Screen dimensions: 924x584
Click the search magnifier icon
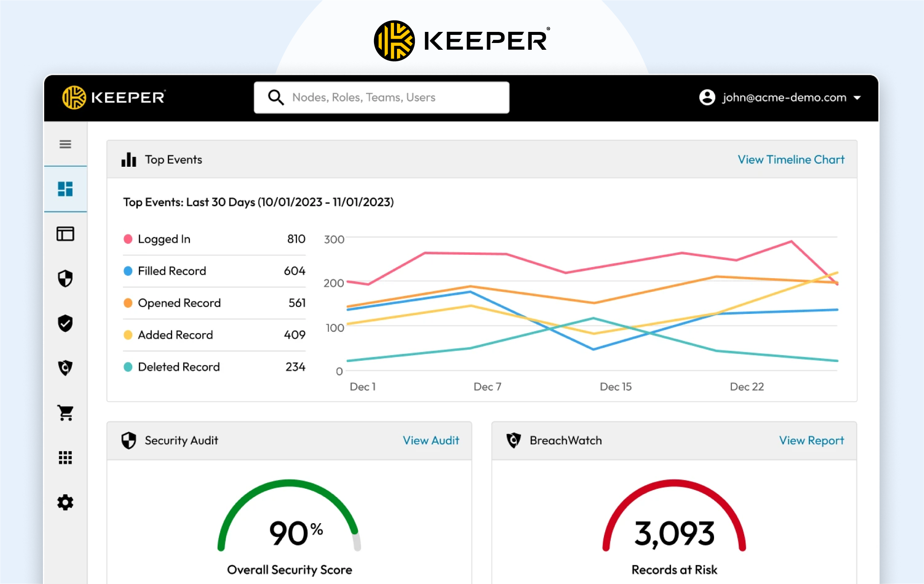276,97
